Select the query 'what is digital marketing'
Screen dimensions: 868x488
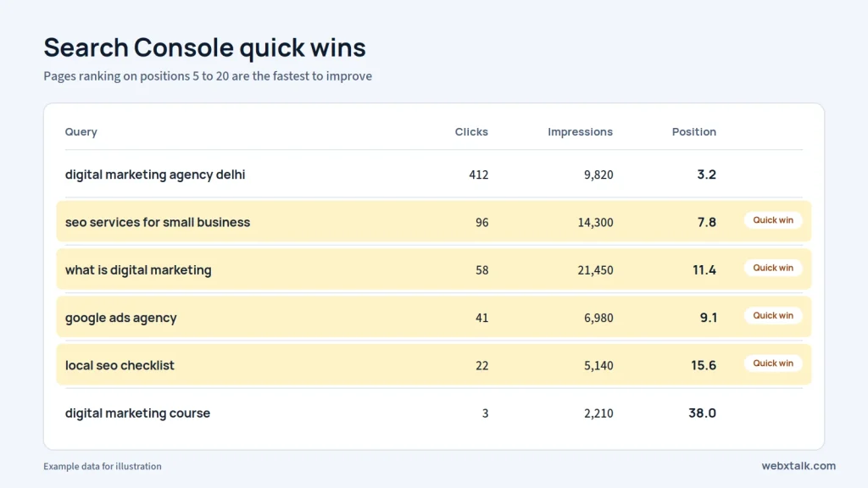(138, 270)
